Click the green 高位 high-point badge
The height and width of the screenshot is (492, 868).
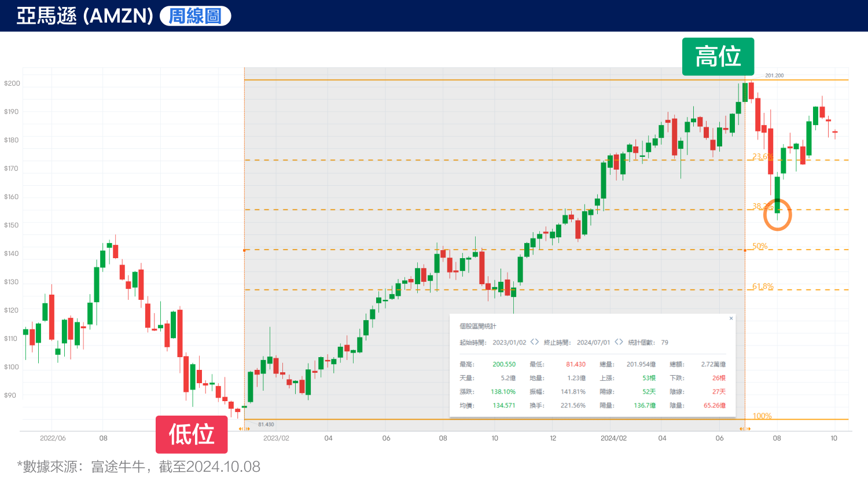click(x=718, y=57)
